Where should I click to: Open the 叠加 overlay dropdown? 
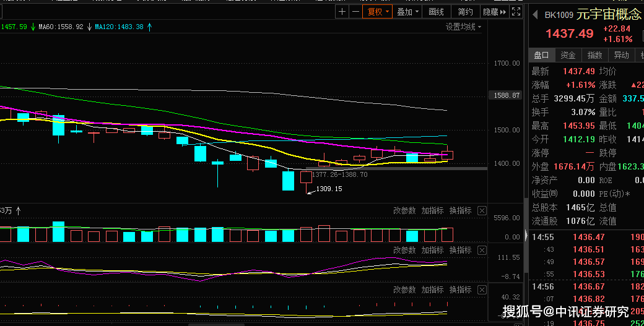point(407,12)
